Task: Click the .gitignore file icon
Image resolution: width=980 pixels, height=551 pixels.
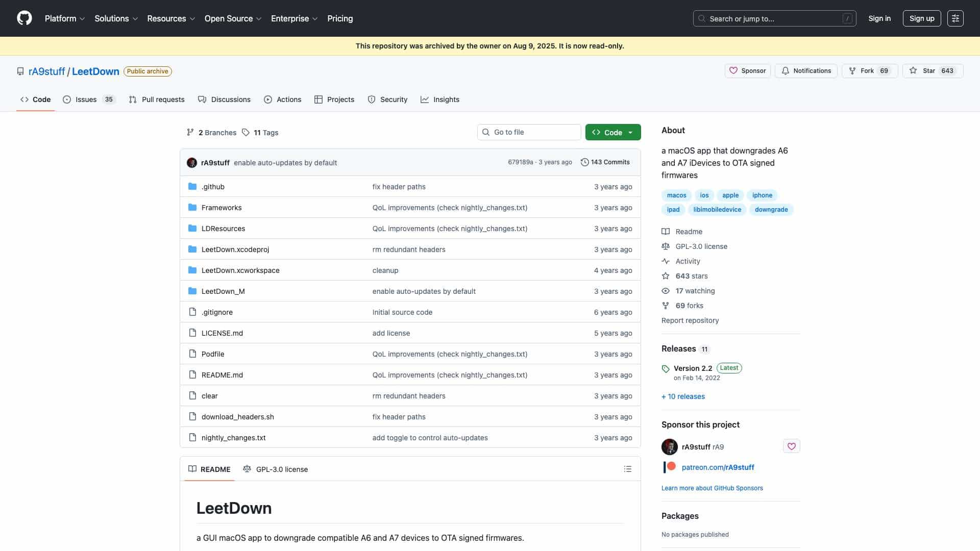Action: (x=192, y=312)
